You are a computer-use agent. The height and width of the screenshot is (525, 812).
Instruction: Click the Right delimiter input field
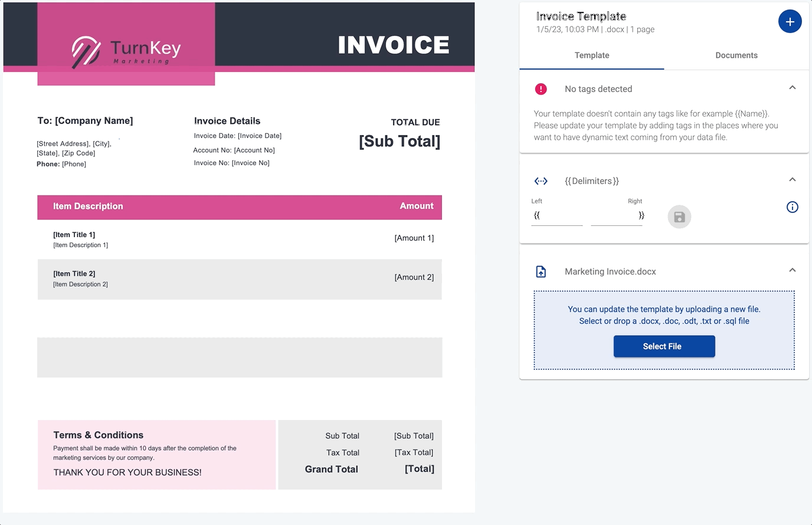tap(617, 216)
